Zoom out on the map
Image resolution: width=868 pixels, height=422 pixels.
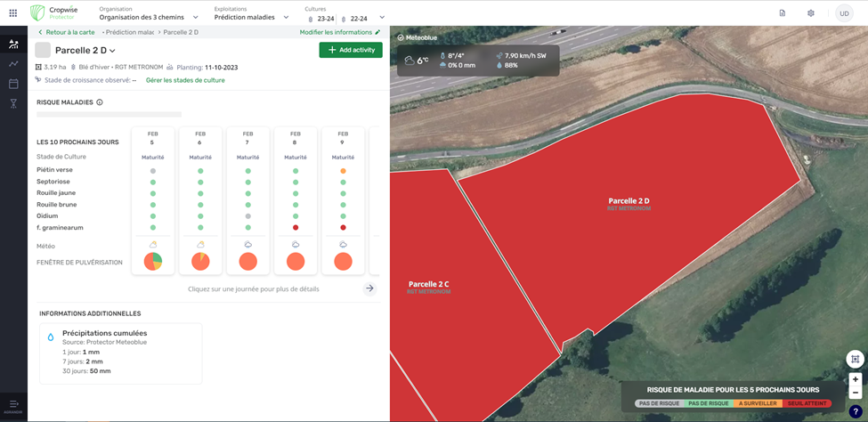855,393
